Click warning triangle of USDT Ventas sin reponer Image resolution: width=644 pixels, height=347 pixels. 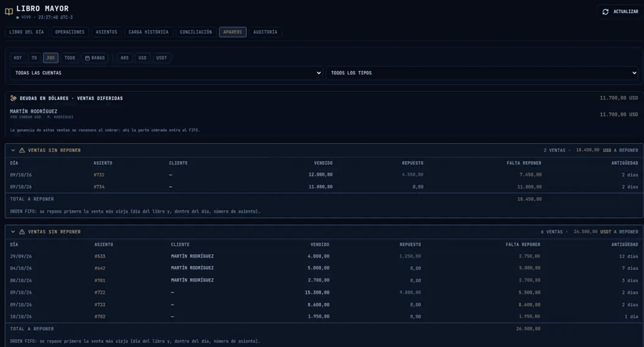click(x=22, y=232)
